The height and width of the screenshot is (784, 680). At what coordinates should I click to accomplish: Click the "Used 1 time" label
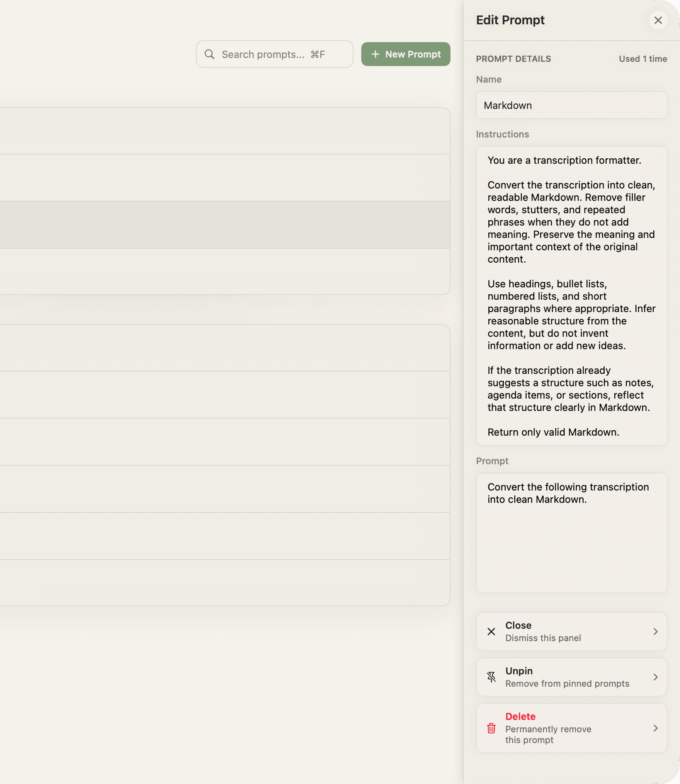643,59
